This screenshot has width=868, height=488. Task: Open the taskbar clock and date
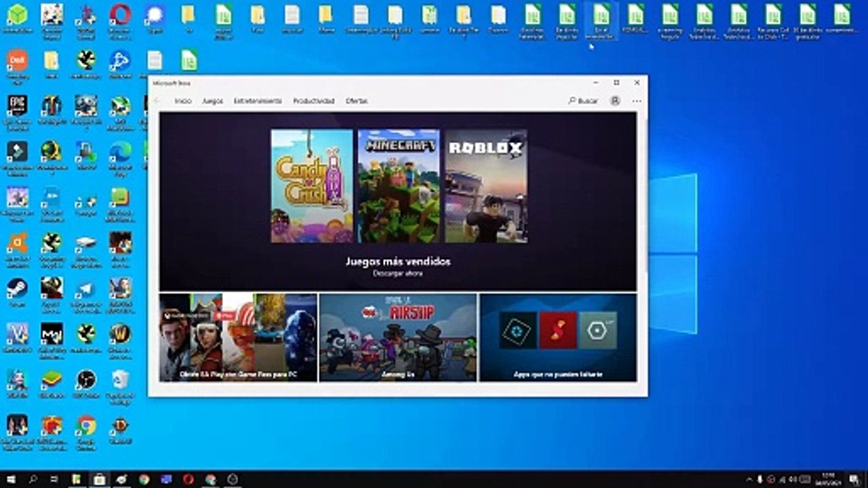click(x=827, y=480)
